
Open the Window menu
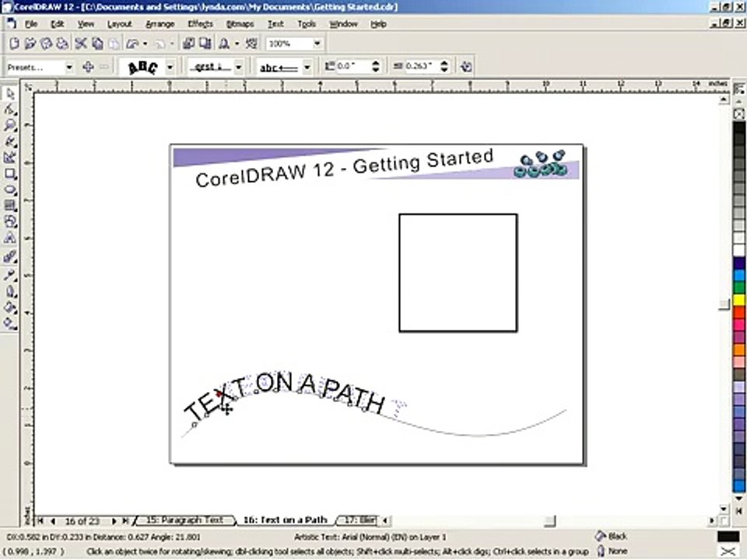[343, 24]
